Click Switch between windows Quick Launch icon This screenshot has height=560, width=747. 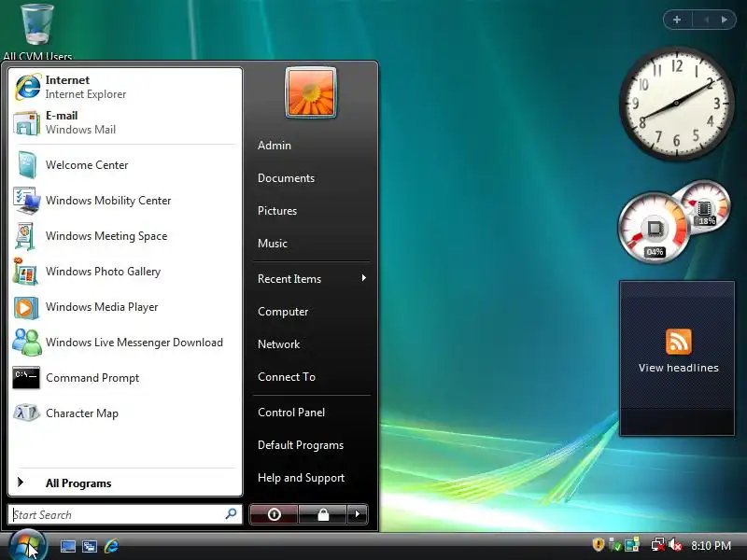click(89, 546)
